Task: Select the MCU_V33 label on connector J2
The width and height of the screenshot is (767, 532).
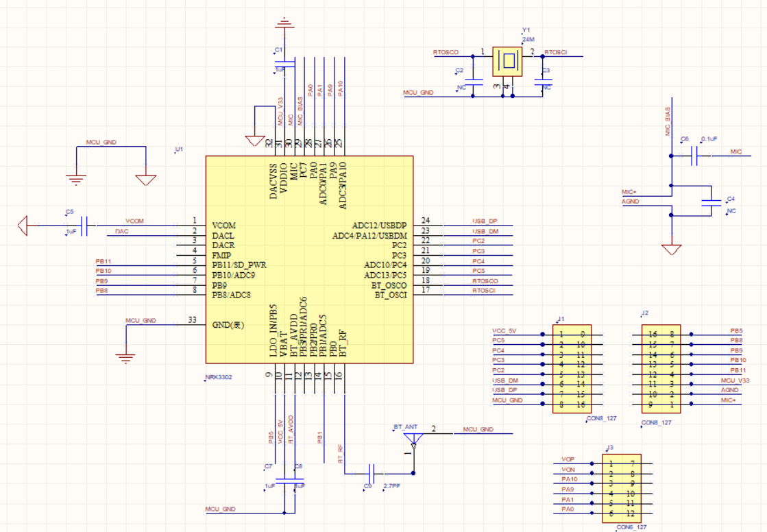Action: [x=735, y=380]
